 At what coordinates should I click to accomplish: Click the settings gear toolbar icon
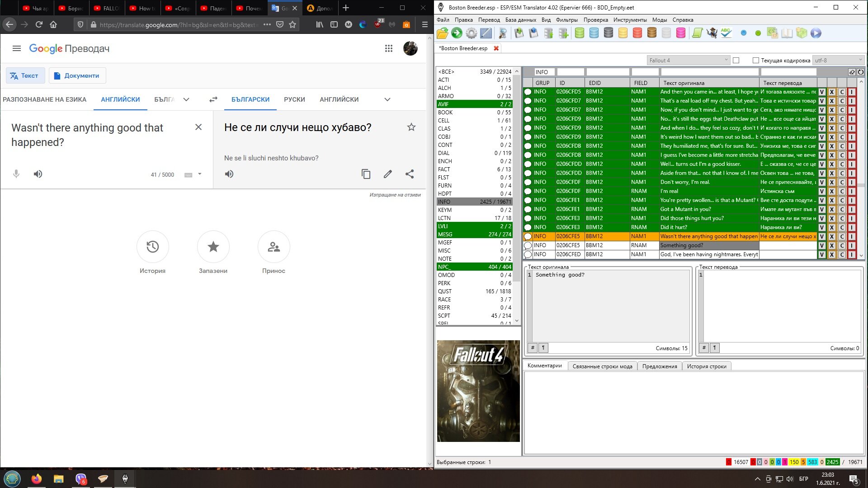coord(471,33)
